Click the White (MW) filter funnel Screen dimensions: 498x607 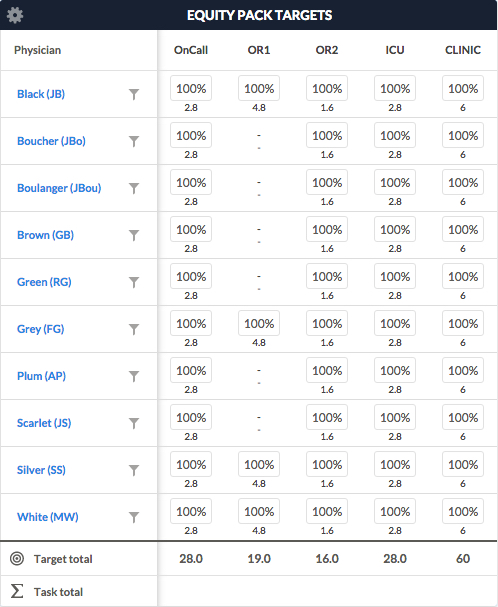pyautogui.click(x=134, y=517)
